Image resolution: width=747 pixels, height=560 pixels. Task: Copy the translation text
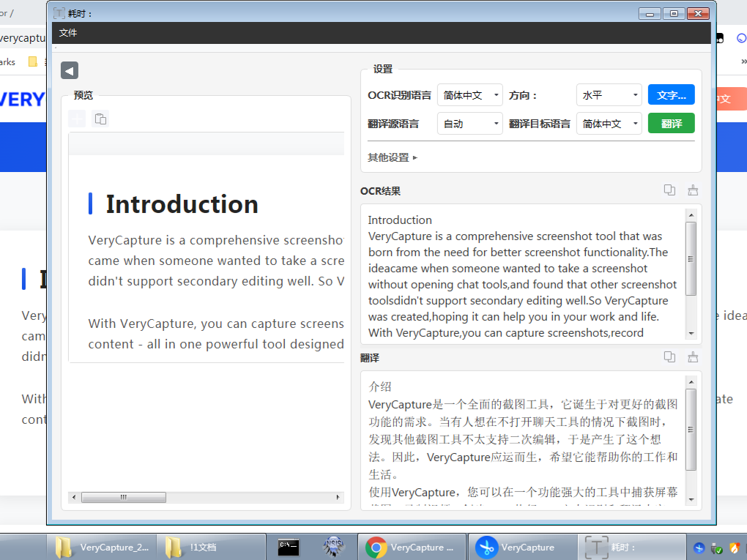[669, 357]
